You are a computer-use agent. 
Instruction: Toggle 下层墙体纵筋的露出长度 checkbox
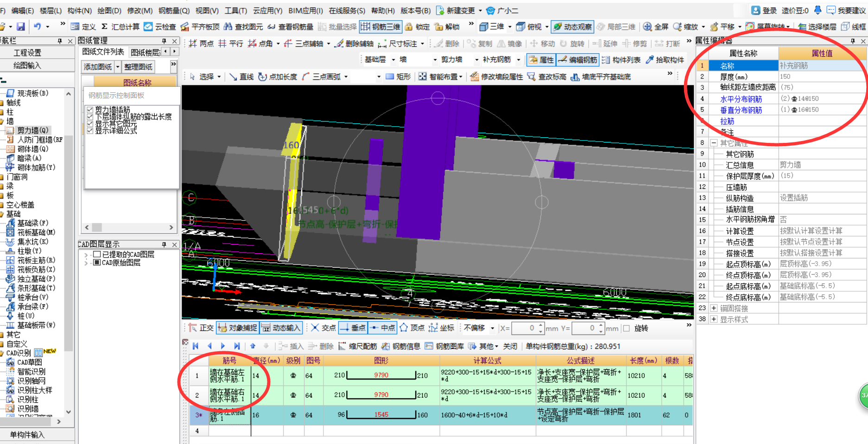point(90,117)
